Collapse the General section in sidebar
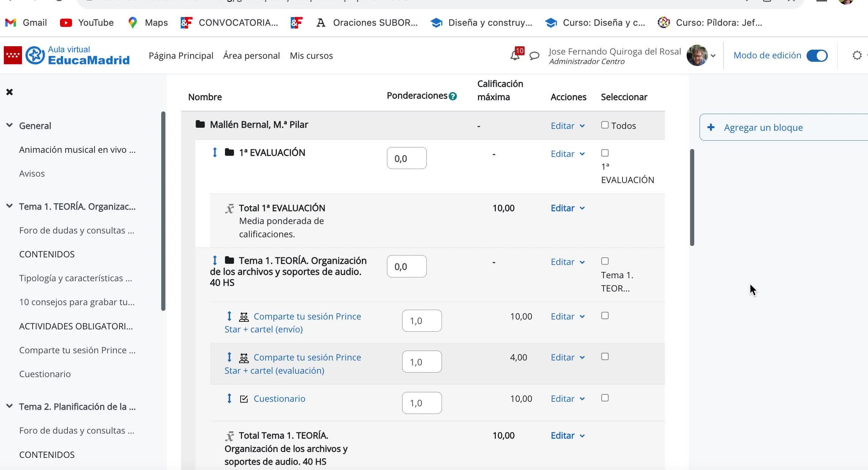 click(x=9, y=125)
